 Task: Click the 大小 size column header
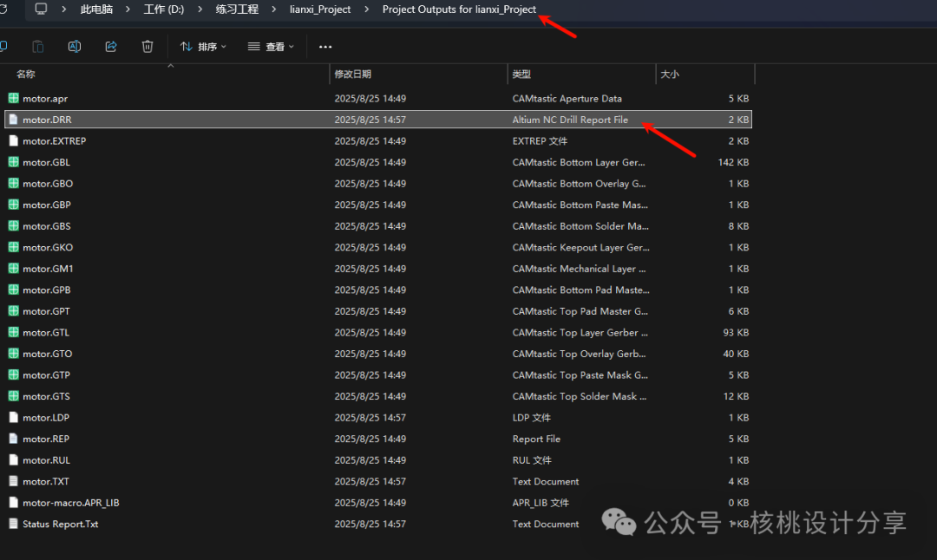tap(670, 75)
